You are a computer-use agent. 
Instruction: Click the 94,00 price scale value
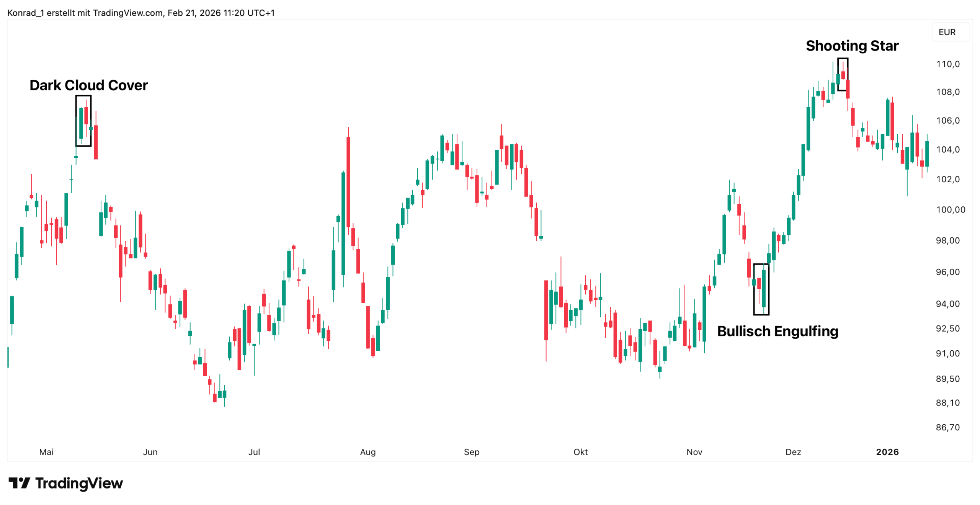[948, 304]
